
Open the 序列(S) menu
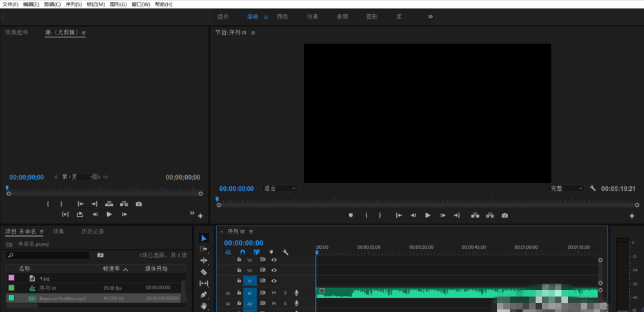pos(74,4)
